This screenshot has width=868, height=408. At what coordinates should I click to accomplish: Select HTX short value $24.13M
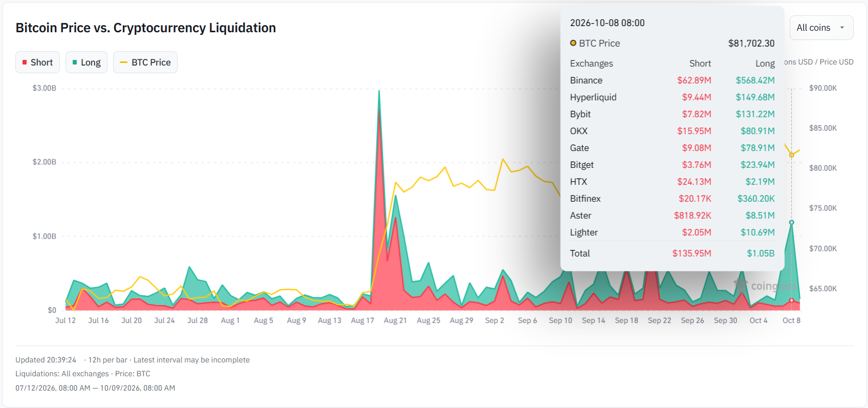pos(695,182)
